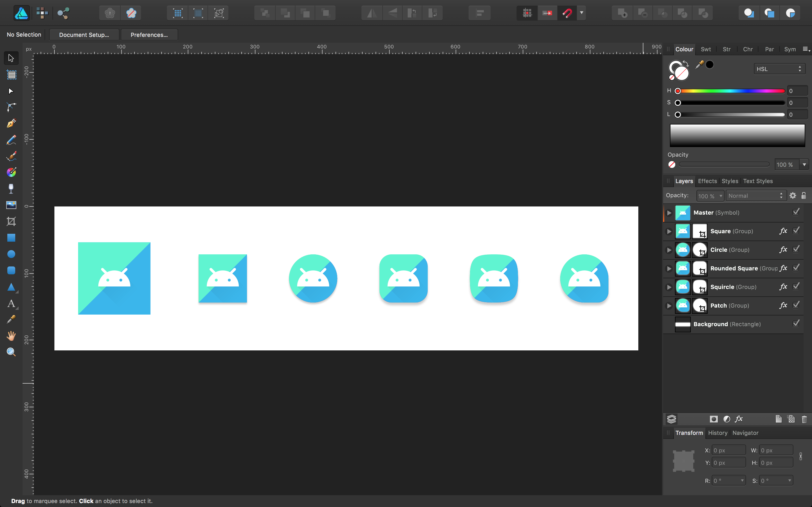Screen dimensions: 812x507
Task: Open the HSL colour model dropdown
Action: [x=778, y=68]
